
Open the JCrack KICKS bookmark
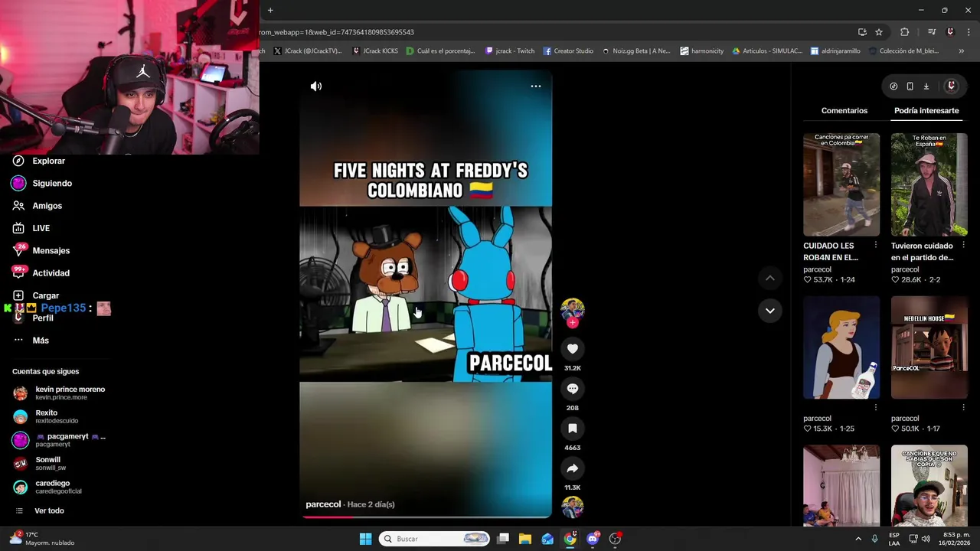[375, 51]
